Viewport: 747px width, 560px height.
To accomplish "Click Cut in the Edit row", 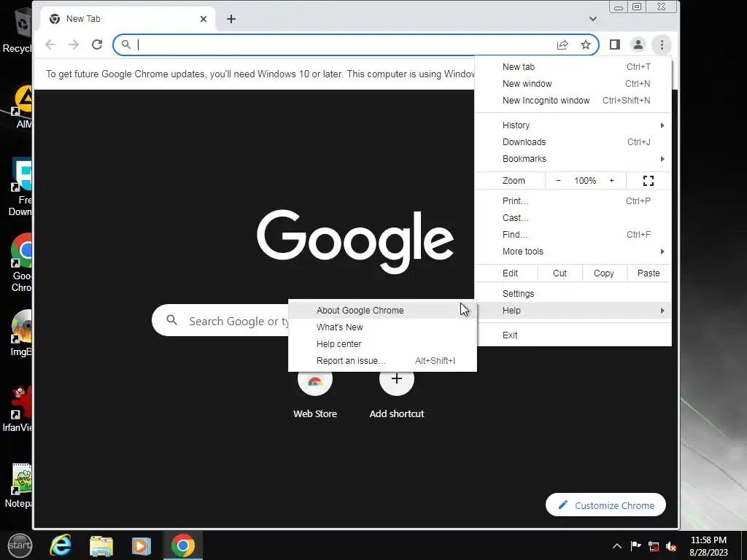I will click(560, 273).
